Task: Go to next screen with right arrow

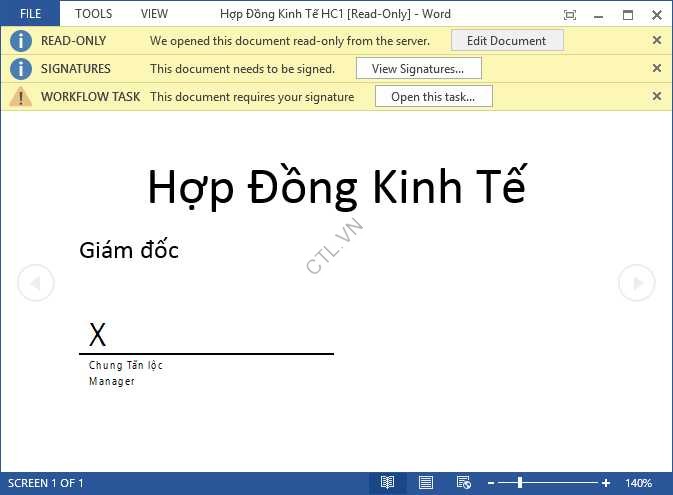Action: coord(637,283)
